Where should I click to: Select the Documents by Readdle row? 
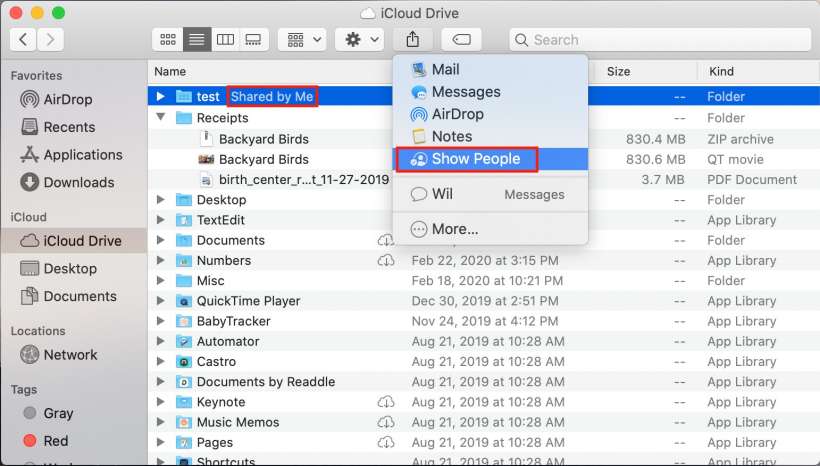pos(484,382)
